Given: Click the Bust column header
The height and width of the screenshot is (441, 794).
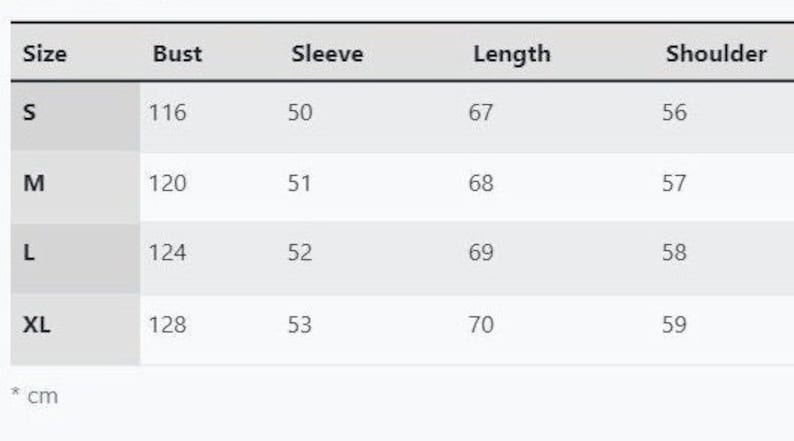Looking at the screenshot, I should (177, 54).
